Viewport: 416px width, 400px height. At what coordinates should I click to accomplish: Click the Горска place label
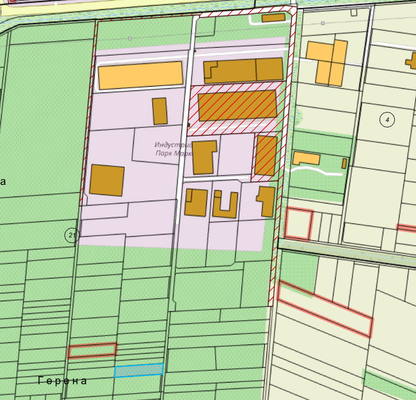(x=62, y=381)
